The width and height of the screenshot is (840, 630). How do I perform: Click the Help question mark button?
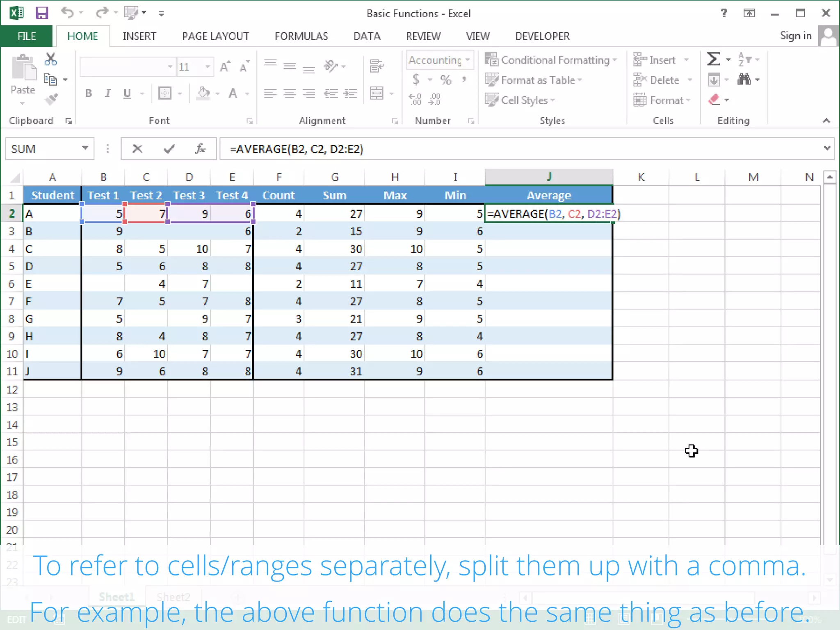[x=724, y=13]
